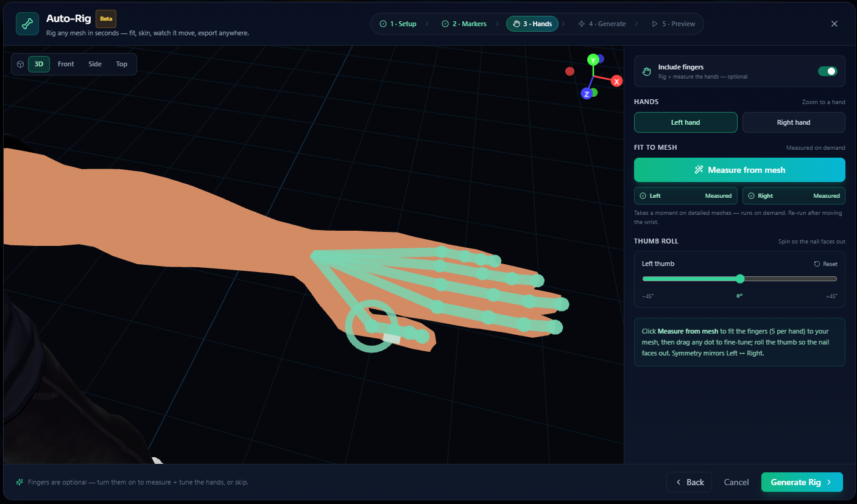Click the blue Z axis gizmo handle
The image size is (857, 504).
586,94
